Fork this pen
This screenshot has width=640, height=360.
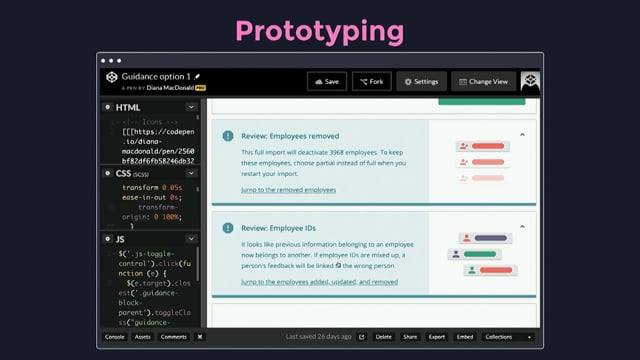point(371,82)
